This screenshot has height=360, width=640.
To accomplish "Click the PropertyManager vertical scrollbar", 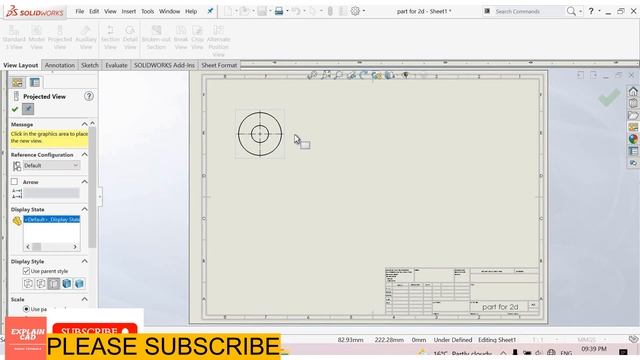I will click(x=93, y=187).
